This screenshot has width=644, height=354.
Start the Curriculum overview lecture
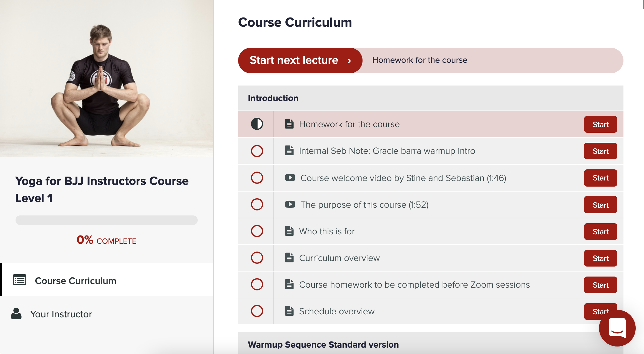tap(600, 258)
